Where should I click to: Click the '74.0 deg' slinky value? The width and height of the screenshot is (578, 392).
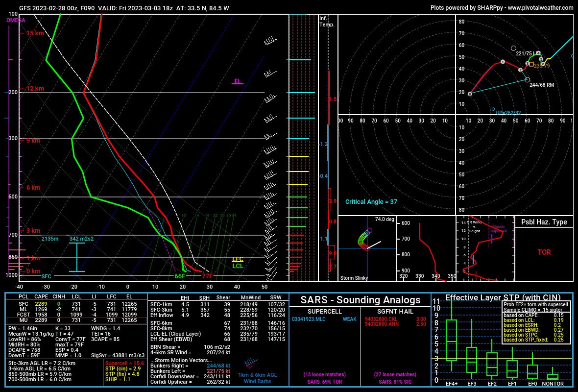click(x=385, y=219)
